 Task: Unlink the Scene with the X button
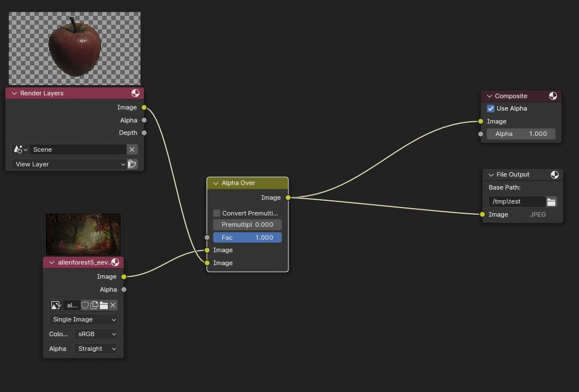(131, 149)
